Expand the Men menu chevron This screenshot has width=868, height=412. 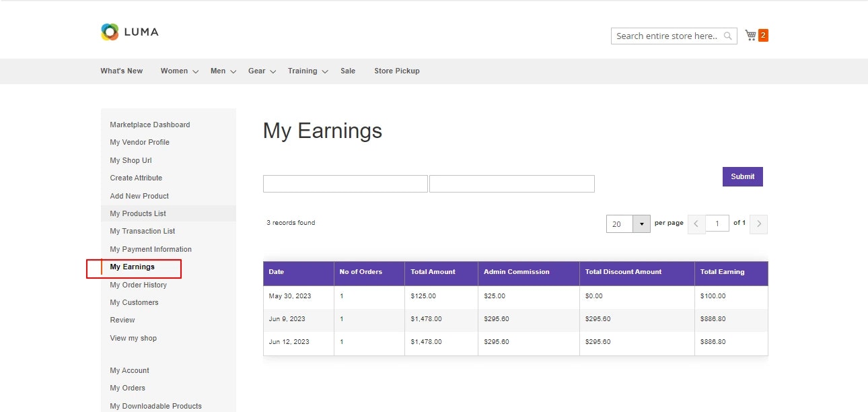click(x=233, y=71)
